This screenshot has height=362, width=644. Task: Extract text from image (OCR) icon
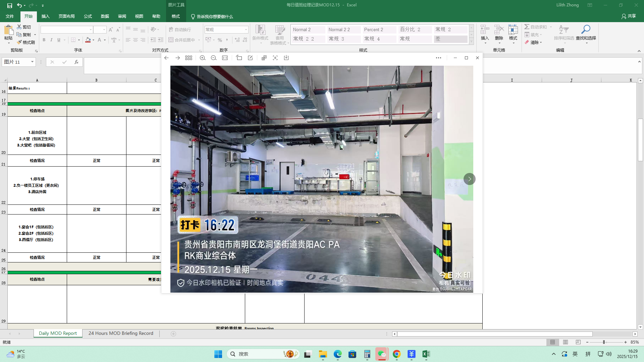[x=275, y=58]
